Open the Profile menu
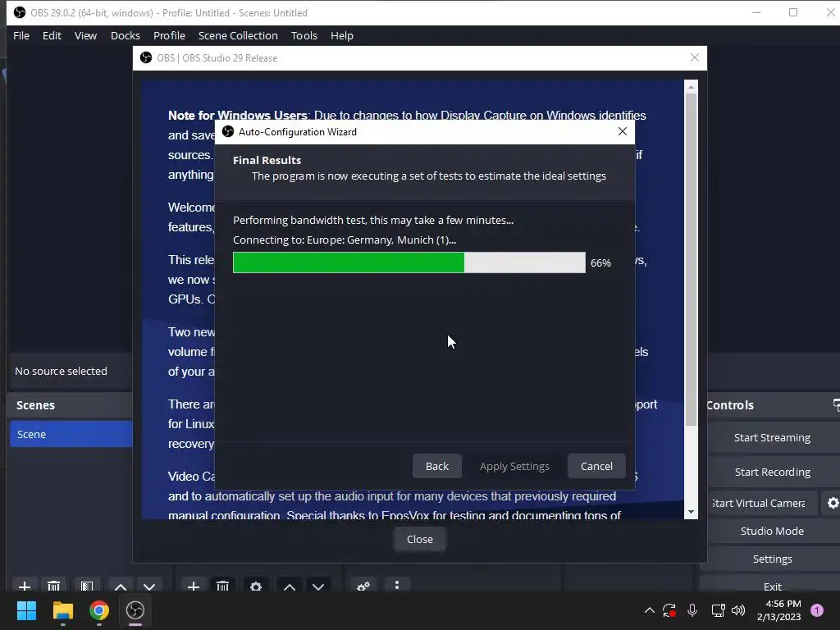Viewport: 840px width, 630px height. point(169,35)
